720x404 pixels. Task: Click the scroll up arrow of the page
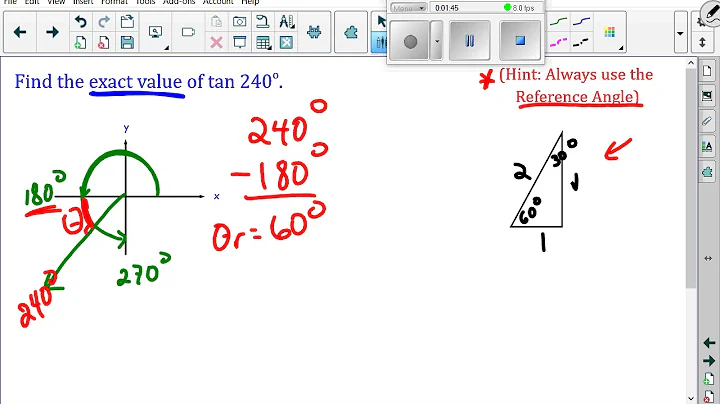(x=691, y=64)
